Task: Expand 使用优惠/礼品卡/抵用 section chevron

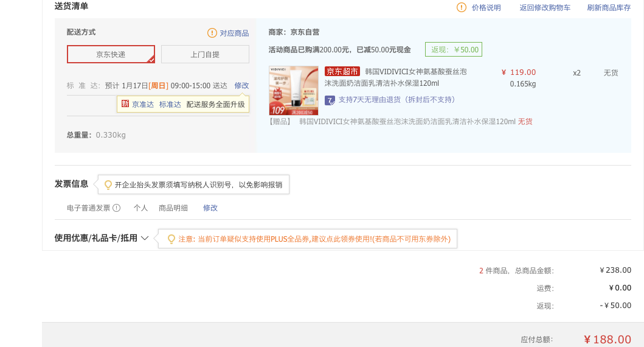Action: click(x=145, y=238)
